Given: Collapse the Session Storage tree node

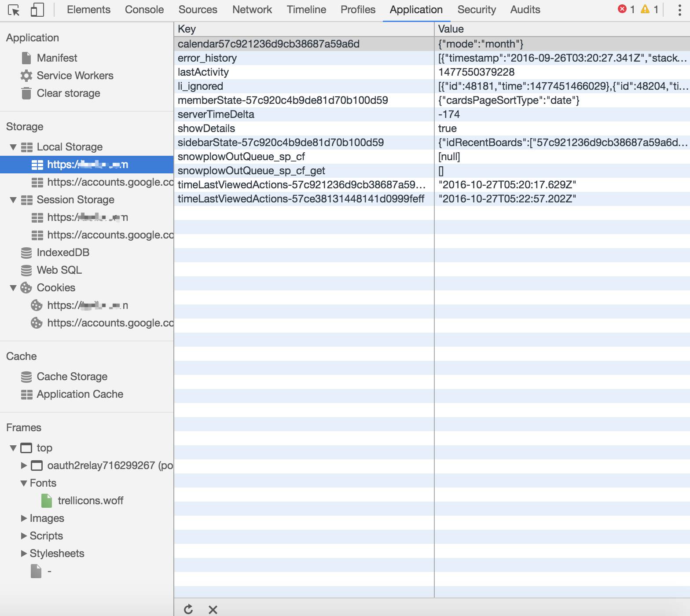Looking at the screenshot, I should pos(13,200).
